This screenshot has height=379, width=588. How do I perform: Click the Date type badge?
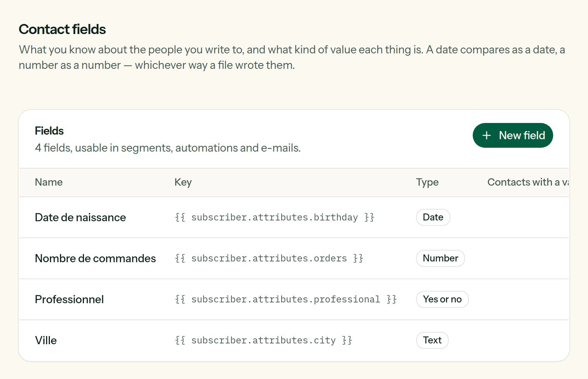pyautogui.click(x=433, y=217)
